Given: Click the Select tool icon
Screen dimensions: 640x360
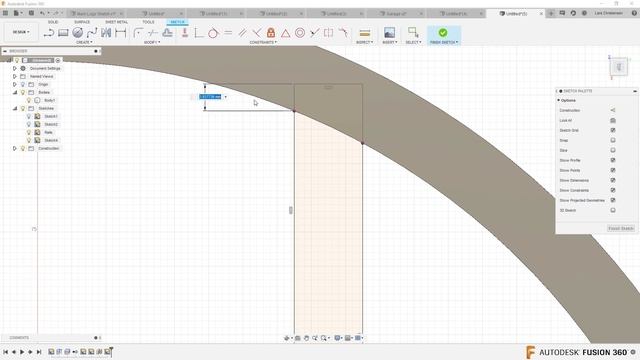Looking at the screenshot, I should (x=413, y=33).
